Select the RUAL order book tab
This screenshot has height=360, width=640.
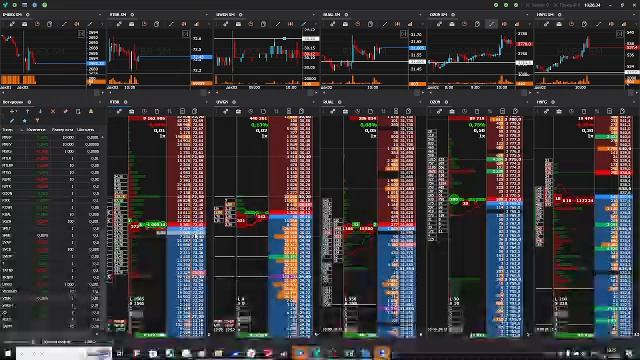point(328,102)
